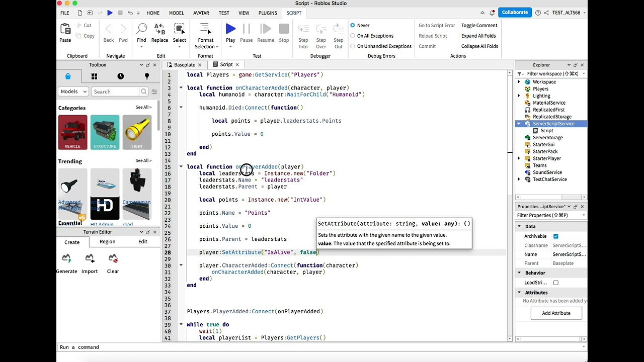Viewport: 644px width, 362px height.
Task: Open the Toolbox Marketplace bag tab
Action: point(68,76)
